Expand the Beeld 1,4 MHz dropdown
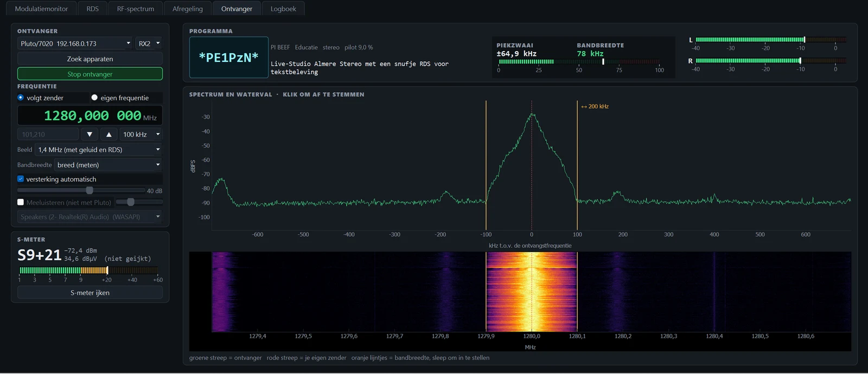The height and width of the screenshot is (374, 868). click(99, 150)
